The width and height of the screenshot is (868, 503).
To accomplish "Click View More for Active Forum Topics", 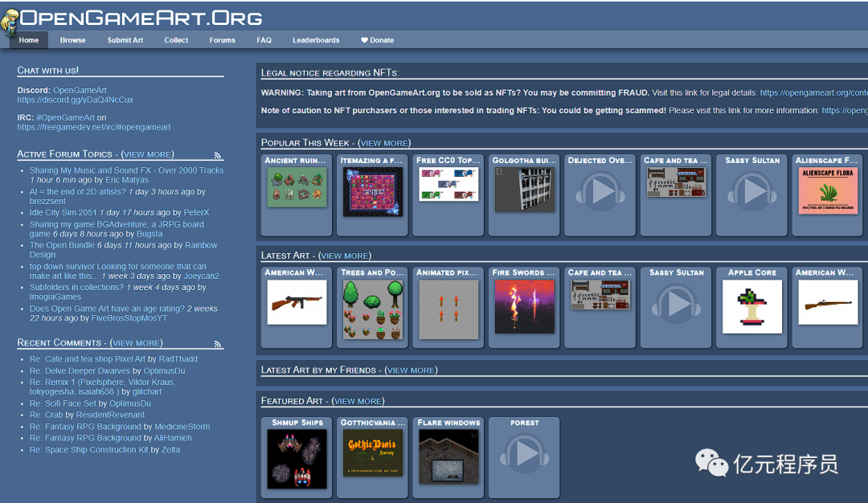I will tap(147, 154).
